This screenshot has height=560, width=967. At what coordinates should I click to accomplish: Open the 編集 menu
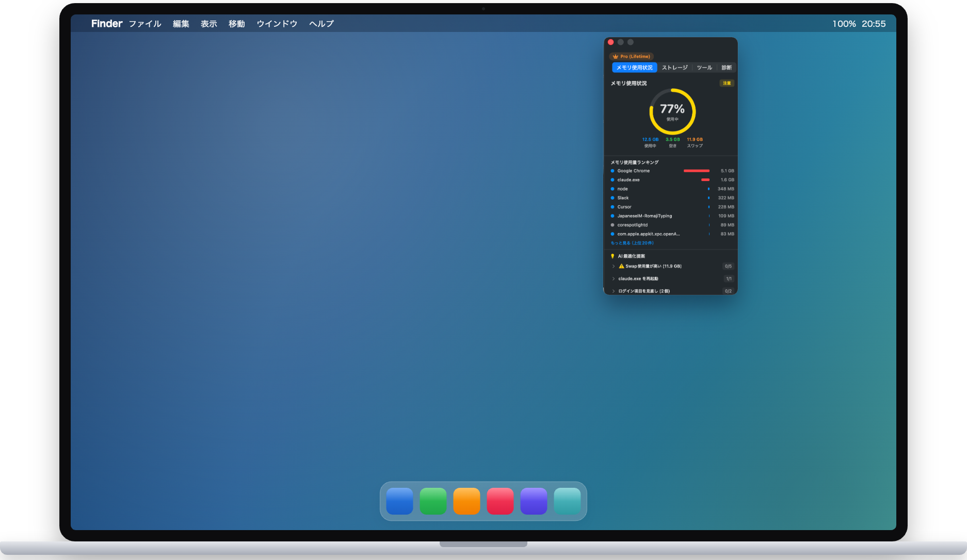click(181, 24)
